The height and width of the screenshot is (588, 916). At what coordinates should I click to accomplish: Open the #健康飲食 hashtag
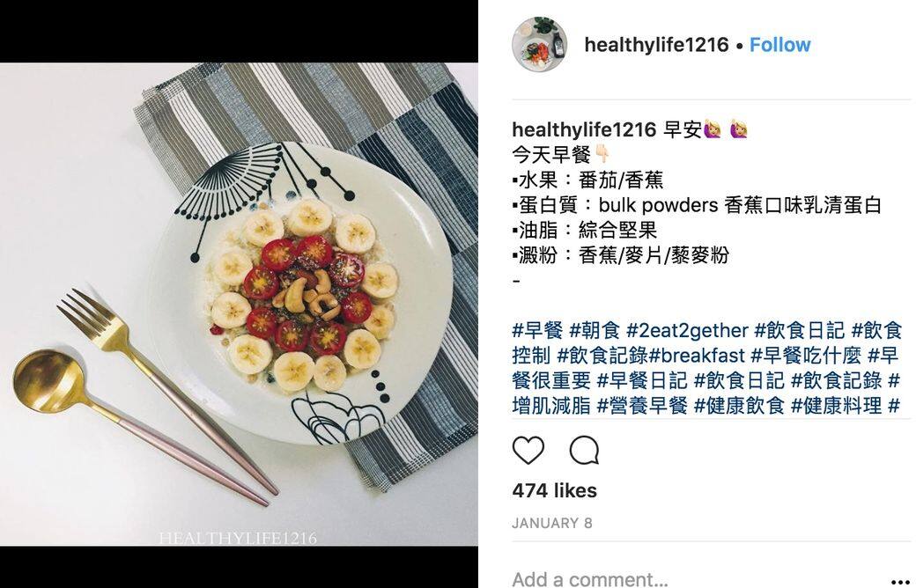point(739,405)
